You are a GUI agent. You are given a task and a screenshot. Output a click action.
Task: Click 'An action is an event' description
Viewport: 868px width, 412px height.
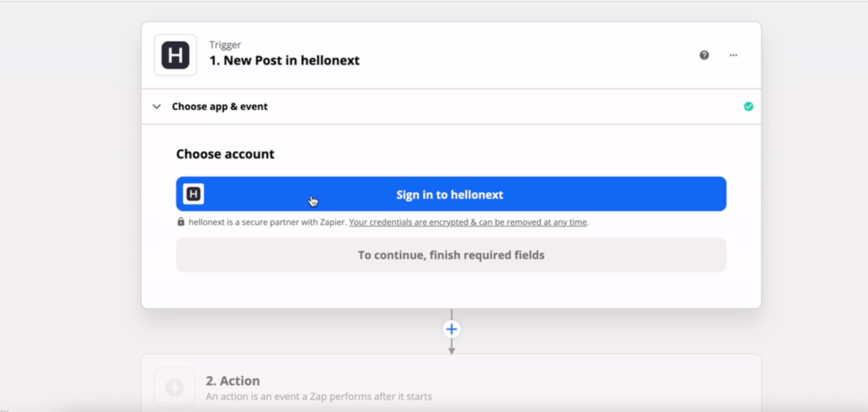coord(319,396)
